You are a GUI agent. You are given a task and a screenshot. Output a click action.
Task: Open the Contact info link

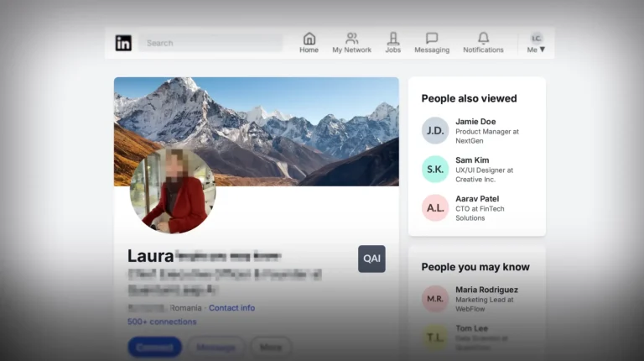pyautogui.click(x=231, y=308)
